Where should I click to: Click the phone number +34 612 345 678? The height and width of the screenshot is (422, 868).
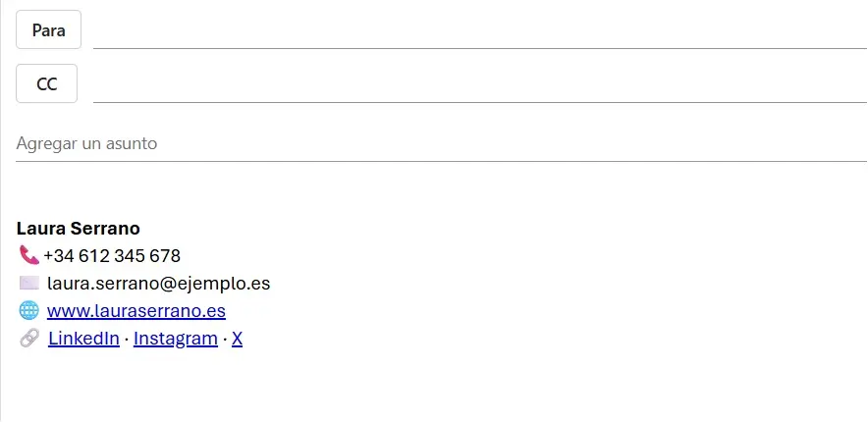click(112, 256)
